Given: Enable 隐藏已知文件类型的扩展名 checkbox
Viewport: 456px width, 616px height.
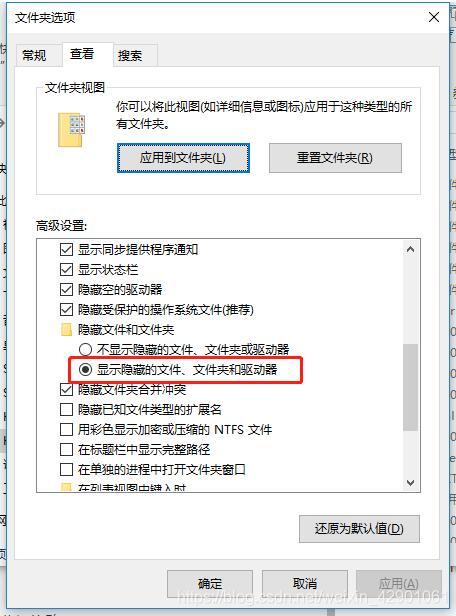Looking at the screenshot, I should (x=66, y=409).
